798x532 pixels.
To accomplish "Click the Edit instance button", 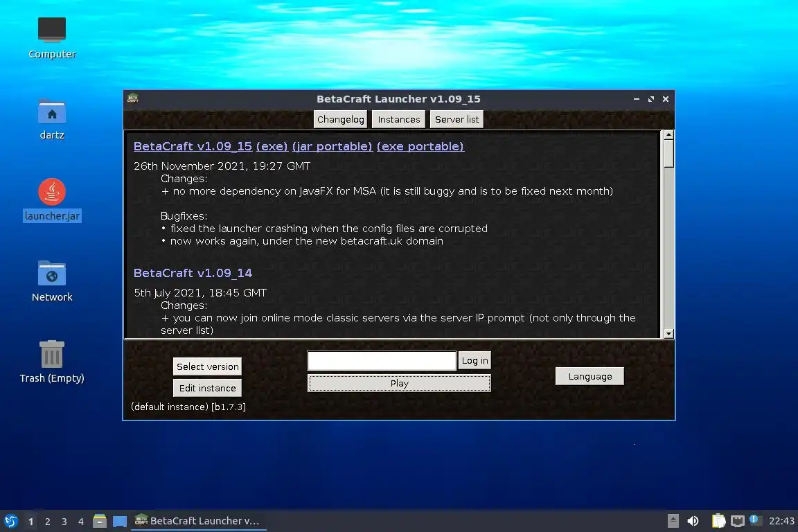I will click(x=207, y=388).
